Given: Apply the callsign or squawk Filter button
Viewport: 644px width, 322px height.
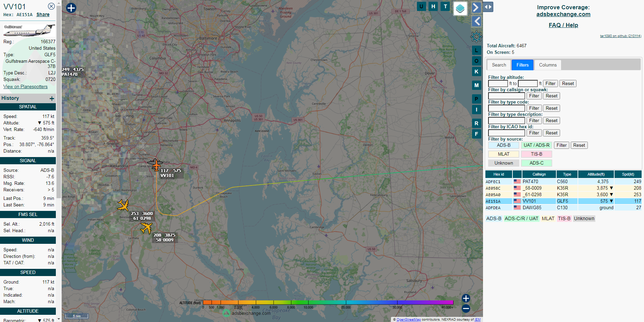Looking at the screenshot, I should tap(534, 96).
